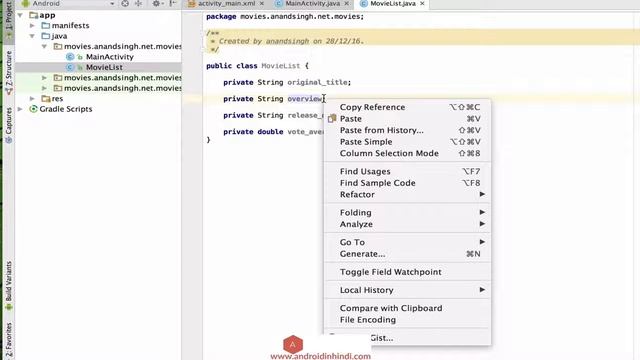Open the Go To submenu
The image size is (640, 360).
pyautogui.click(x=407, y=242)
